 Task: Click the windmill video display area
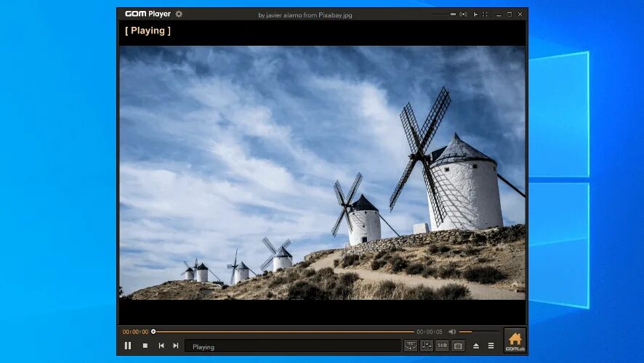pos(323,173)
